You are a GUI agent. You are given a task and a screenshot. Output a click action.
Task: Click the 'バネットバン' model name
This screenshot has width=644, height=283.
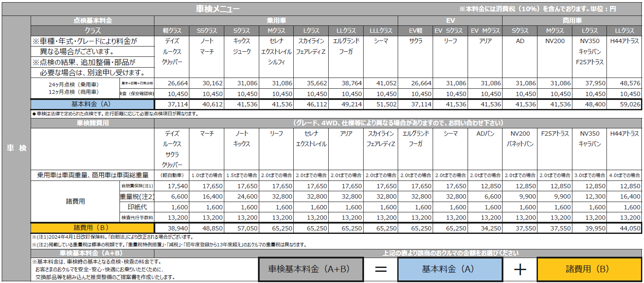coord(520,144)
